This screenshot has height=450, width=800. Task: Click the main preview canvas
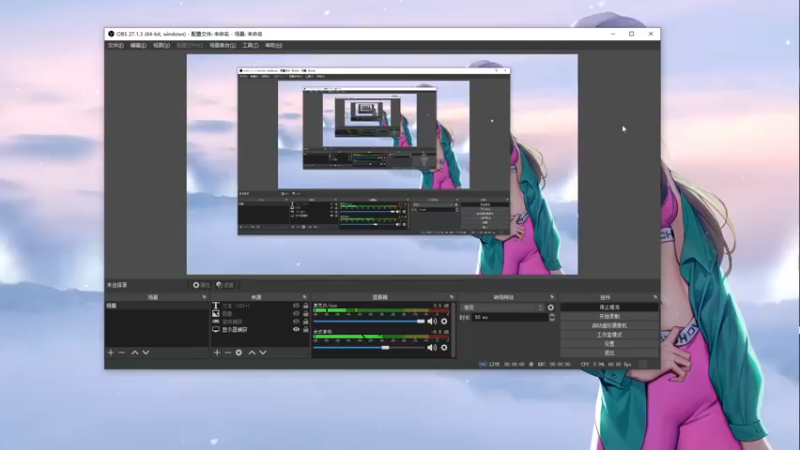tap(382, 164)
